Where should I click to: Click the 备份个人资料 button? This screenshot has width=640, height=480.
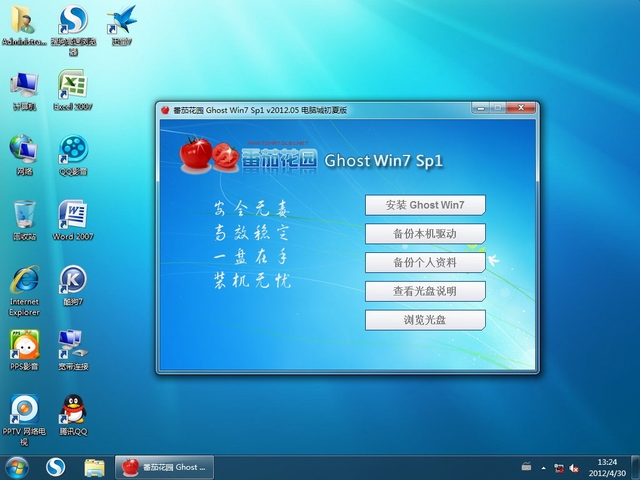[425, 262]
